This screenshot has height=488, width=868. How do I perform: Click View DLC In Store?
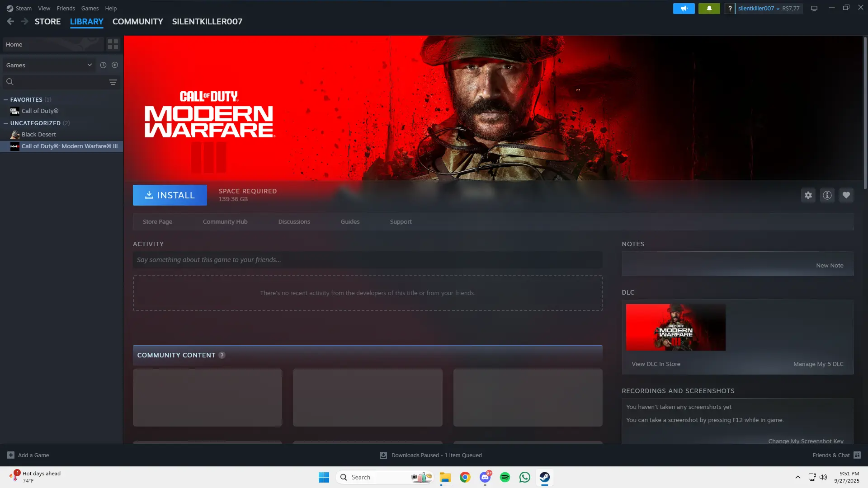click(656, 364)
